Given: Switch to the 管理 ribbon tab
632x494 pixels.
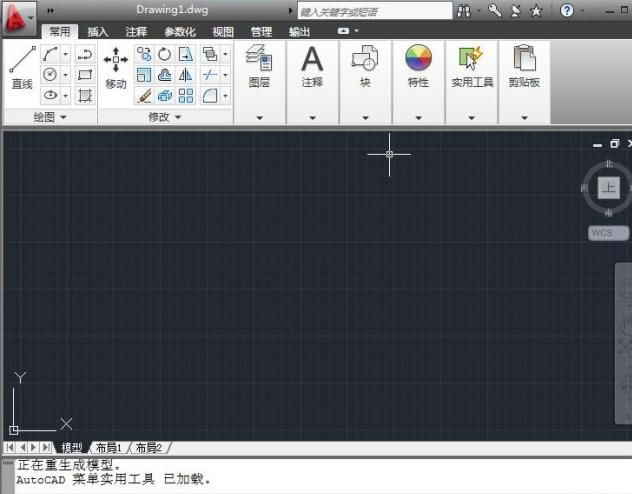Looking at the screenshot, I should click(261, 32).
